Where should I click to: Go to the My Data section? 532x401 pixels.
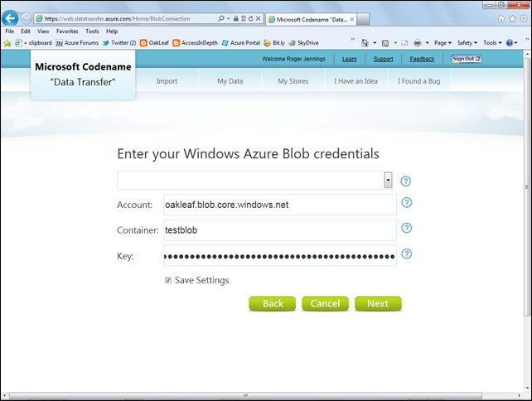230,81
